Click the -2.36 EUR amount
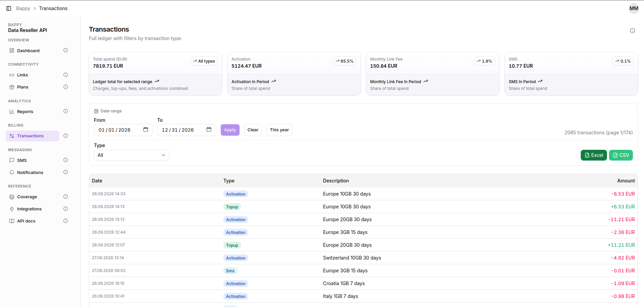The image size is (644, 307). click(x=623, y=232)
